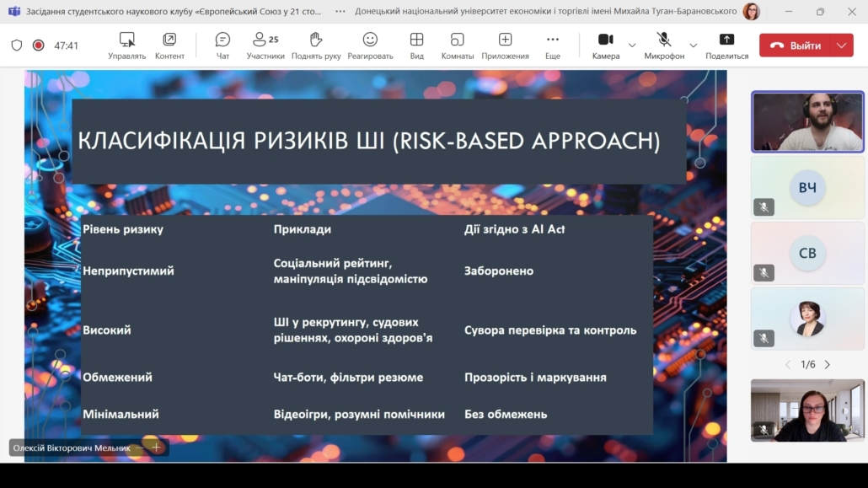Click the meeting timer 47:41
This screenshot has width=868, height=488.
pyautogui.click(x=66, y=46)
